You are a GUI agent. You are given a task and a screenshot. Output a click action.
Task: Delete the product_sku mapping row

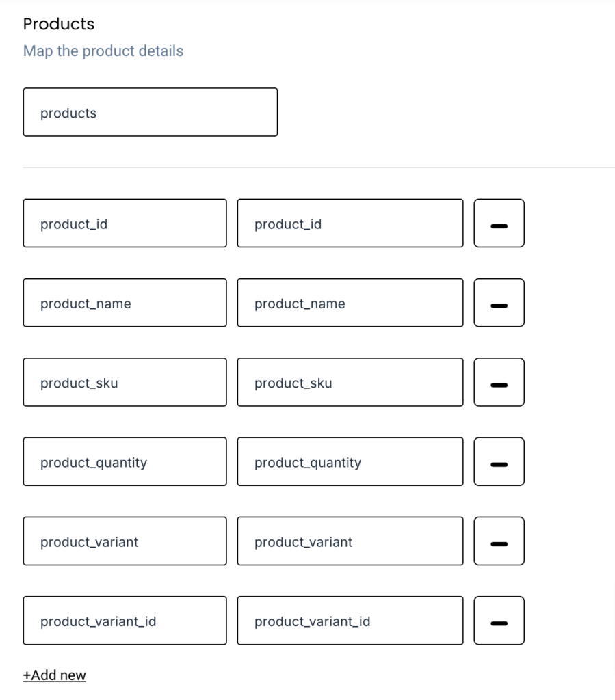point(499,382)
